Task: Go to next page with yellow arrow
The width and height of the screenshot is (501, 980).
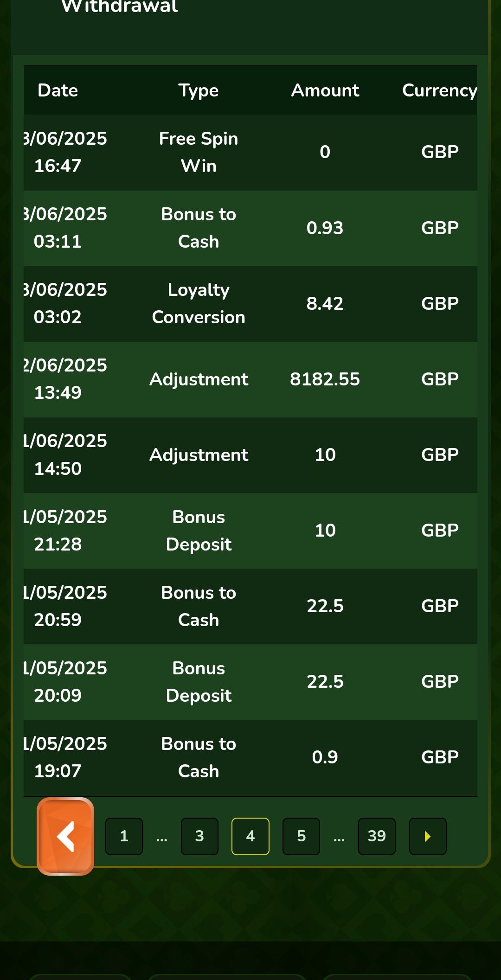Action: pyautogui.click(x=427, y=836)
